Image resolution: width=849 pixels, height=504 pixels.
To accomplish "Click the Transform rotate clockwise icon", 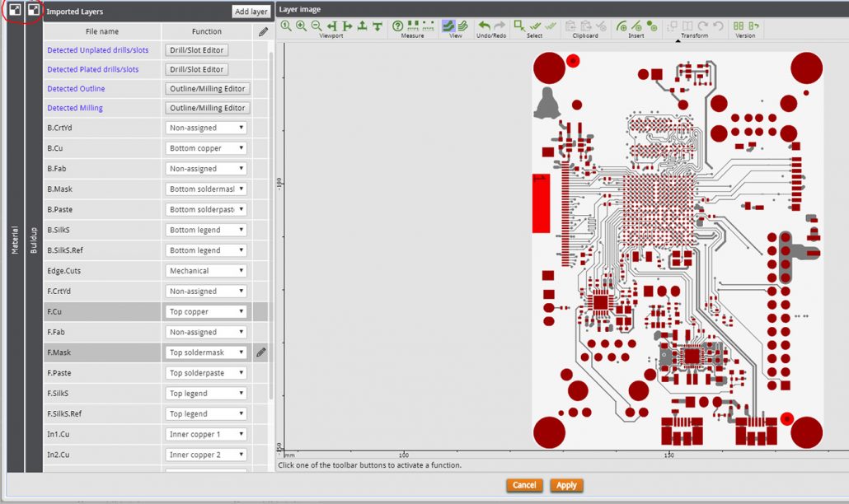I will click(x=703, y=26).
